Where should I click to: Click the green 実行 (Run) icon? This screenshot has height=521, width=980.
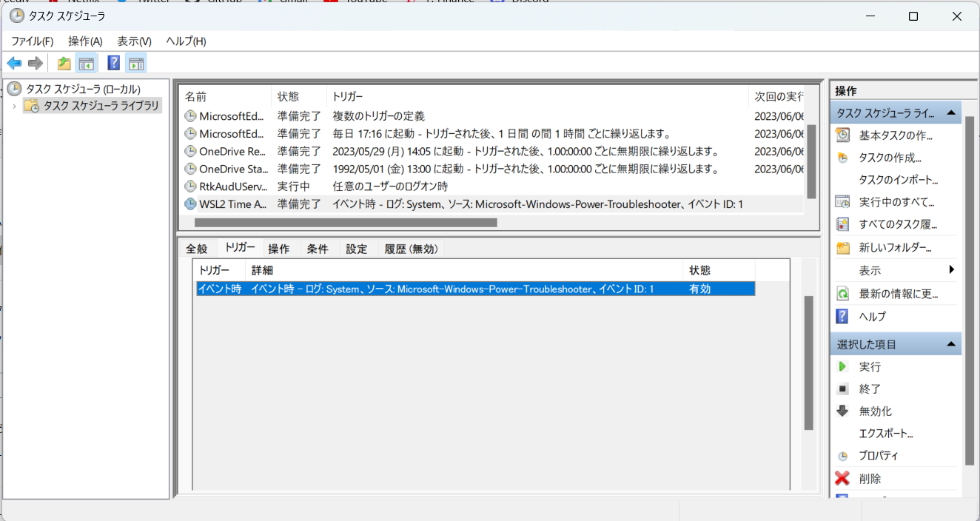click(x=842, y=367)
